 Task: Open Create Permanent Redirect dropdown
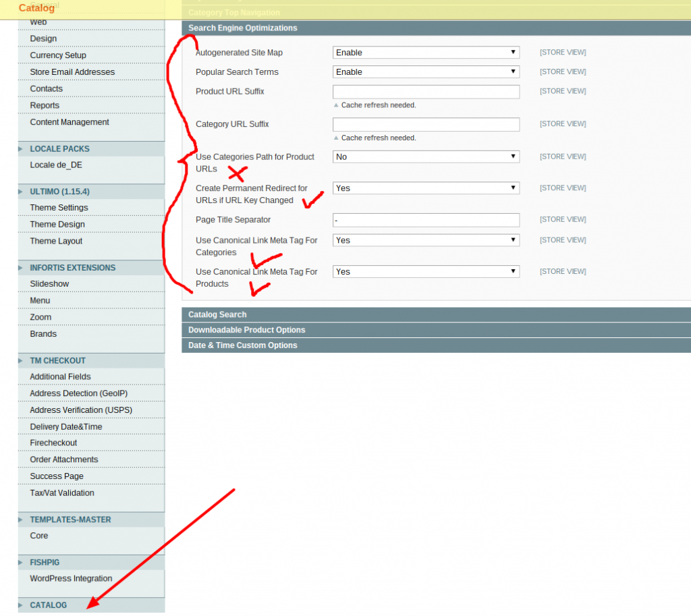[x=426, y=188]
